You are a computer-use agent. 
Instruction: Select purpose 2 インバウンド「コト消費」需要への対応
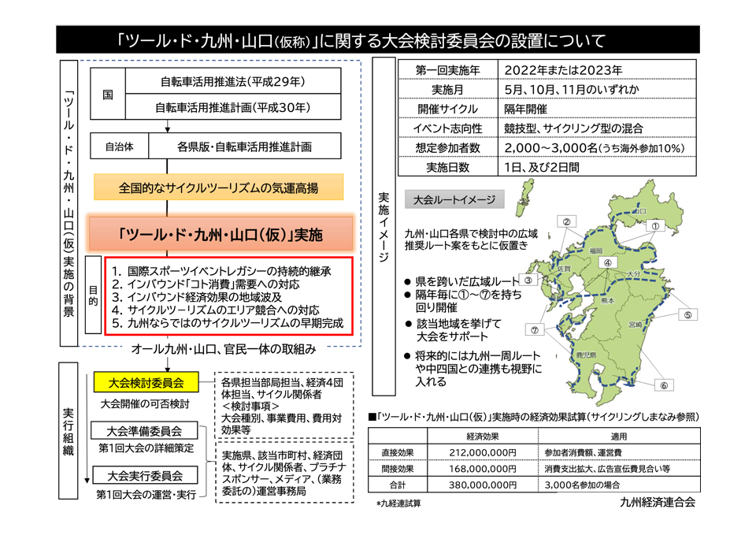click(206, 284)
